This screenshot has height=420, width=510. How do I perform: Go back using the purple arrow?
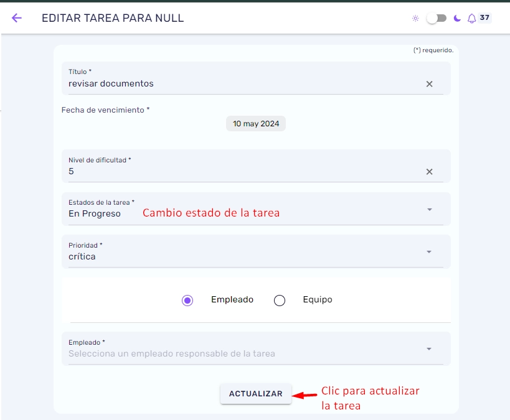tap(17, 18)
